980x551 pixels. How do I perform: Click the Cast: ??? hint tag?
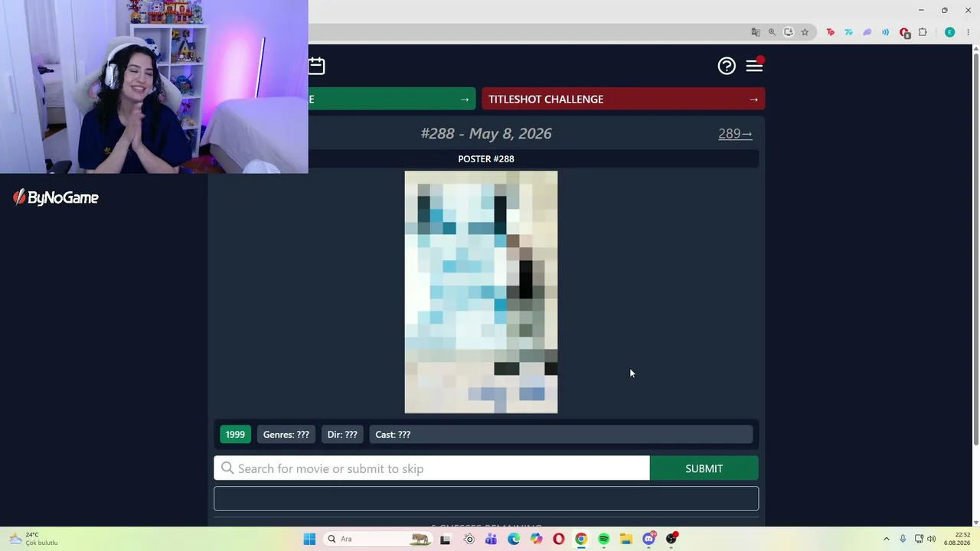561,435
